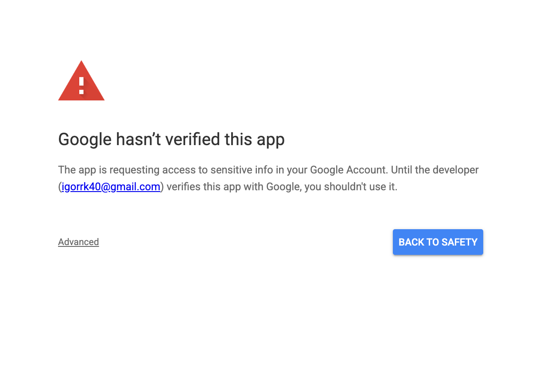
Task: Click the word 'hasn't' in the heading
Action: coord(138,139)
